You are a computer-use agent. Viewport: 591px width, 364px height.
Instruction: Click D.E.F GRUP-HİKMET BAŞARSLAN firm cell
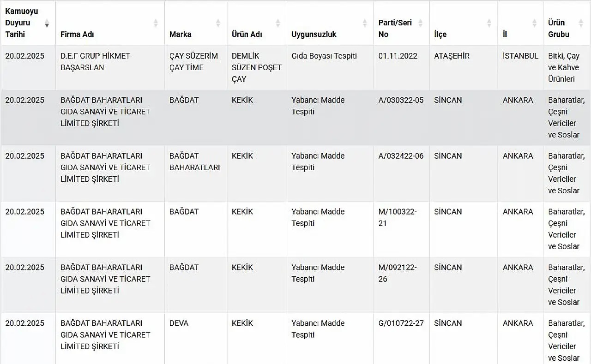click(95, 61)
